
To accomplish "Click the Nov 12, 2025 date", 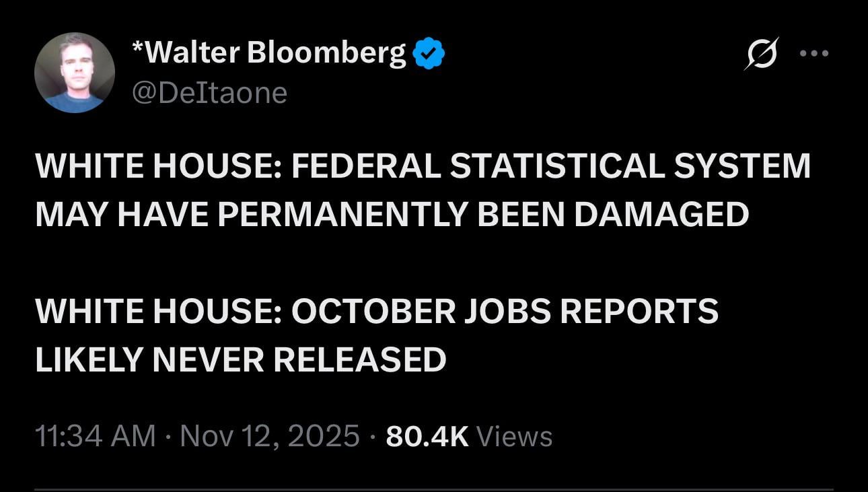I will click(270, 436).
